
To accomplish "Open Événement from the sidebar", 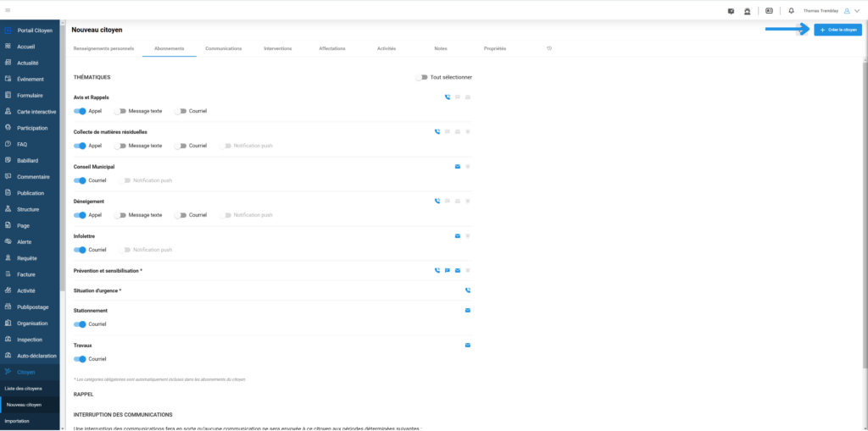I will 30,79.
